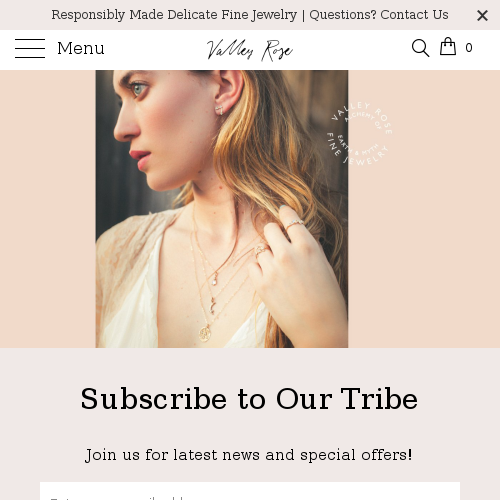Follow the Questions? Contact Us link
The width and height of the screenshot is (500, 500).
(x=379, y=15)
